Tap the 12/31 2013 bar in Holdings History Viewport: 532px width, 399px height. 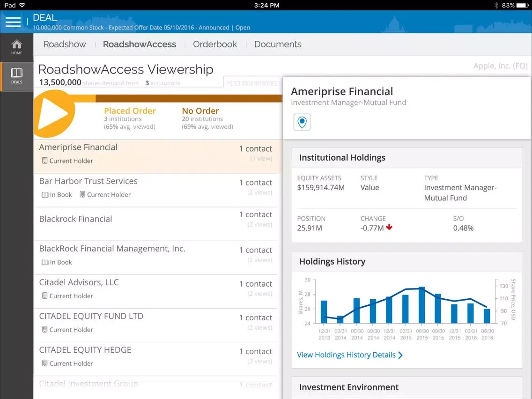pyautogui.click(x=324, y=312)
